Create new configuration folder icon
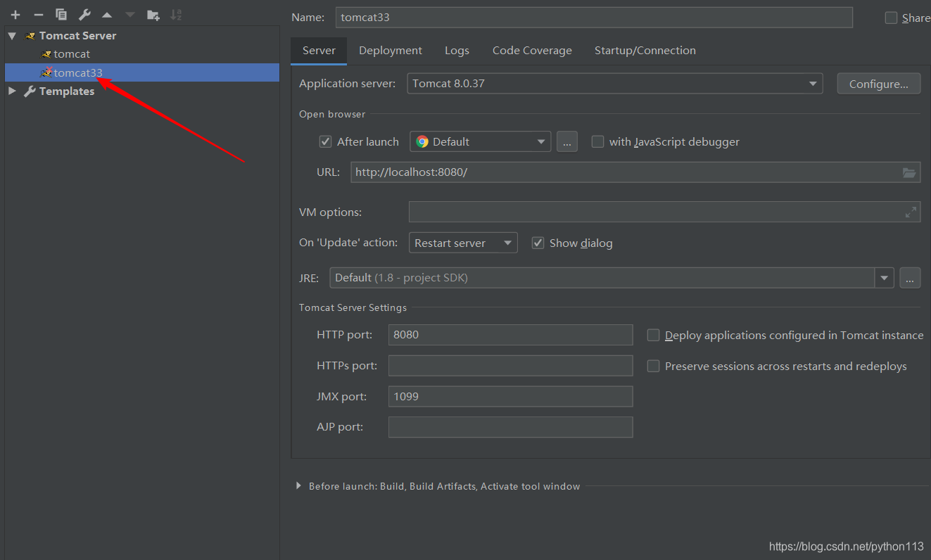The height and width of the screenshot is (560, 931). (x=153, y=15)
